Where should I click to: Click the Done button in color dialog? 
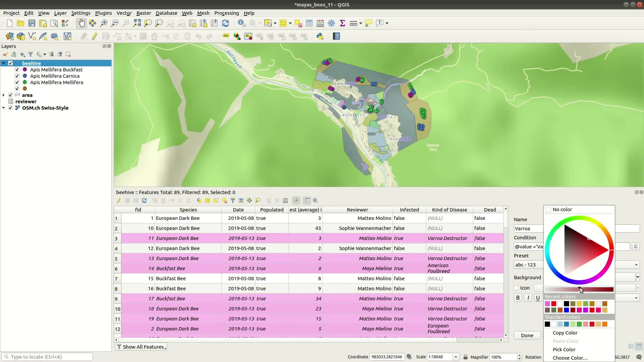pyautogui.click(x=527, y=335)
